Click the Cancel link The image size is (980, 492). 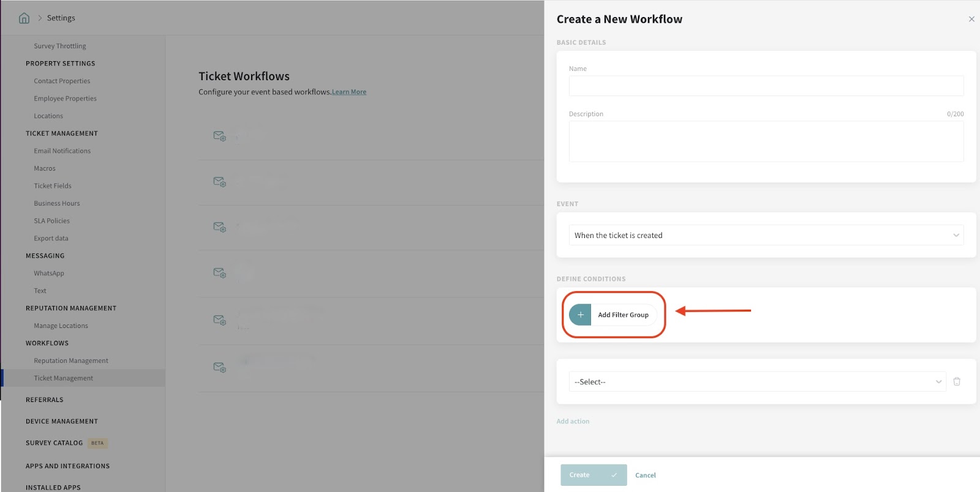pos(645,475)
